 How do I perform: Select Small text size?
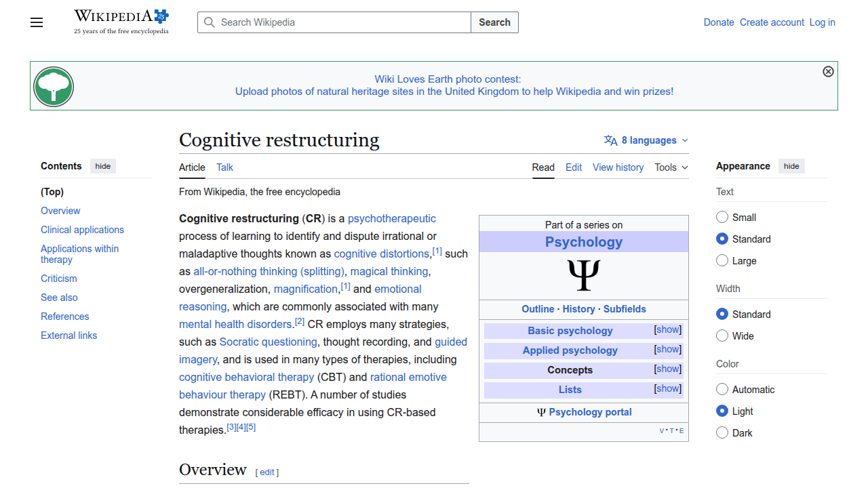pyautogui.click(x=722, y=218)
